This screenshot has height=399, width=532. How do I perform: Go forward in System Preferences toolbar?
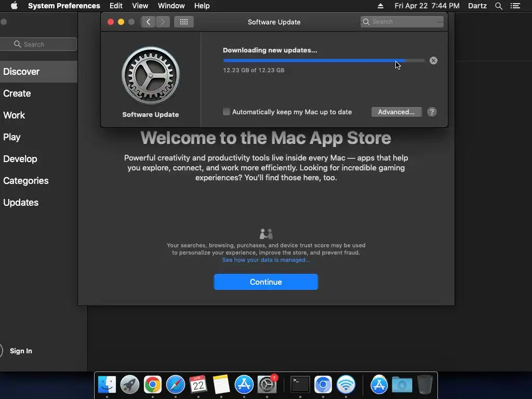pyautogui.click(x=163, y=22)
